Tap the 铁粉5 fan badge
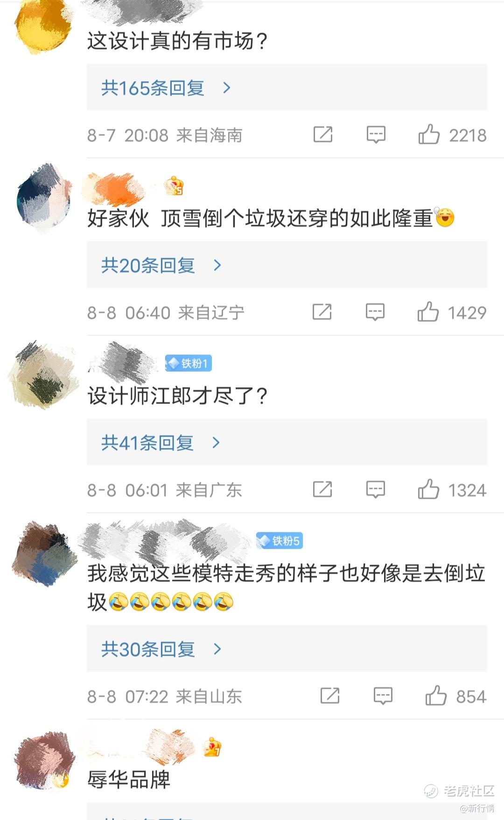Screen dimensions: 504x820 pyautogui.click(x=280, y=541)
